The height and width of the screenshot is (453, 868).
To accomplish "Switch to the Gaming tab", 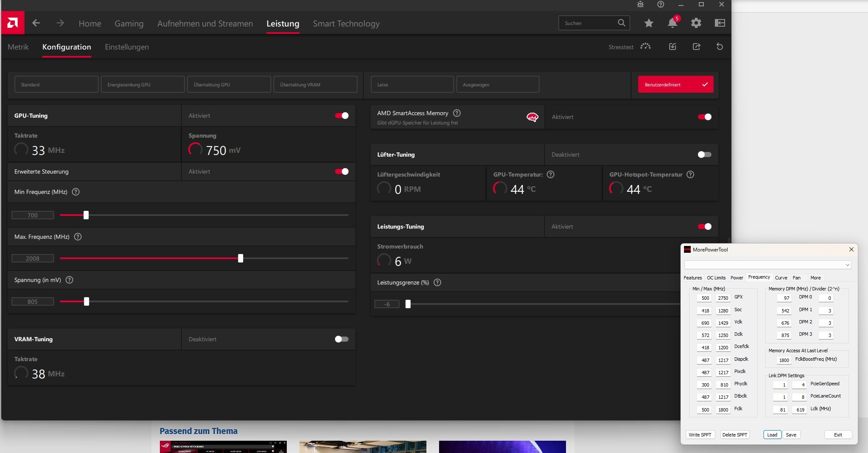I will click(x=129, y=24).
